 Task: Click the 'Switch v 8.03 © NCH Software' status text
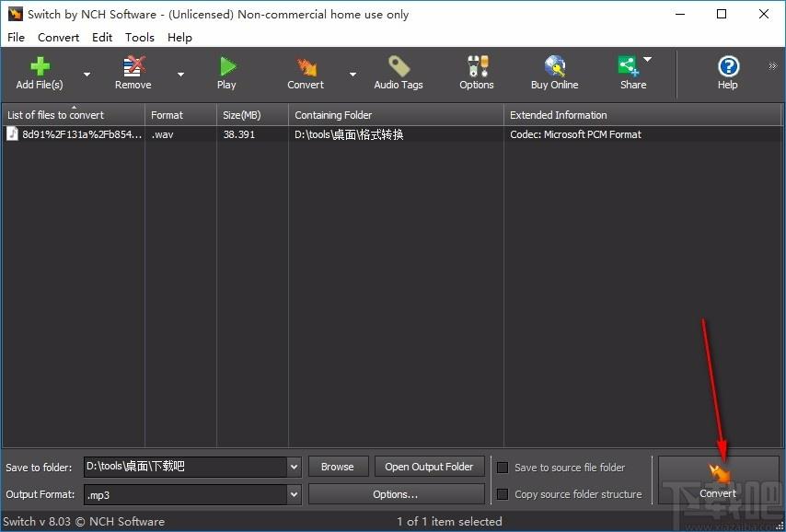point(84,522)
